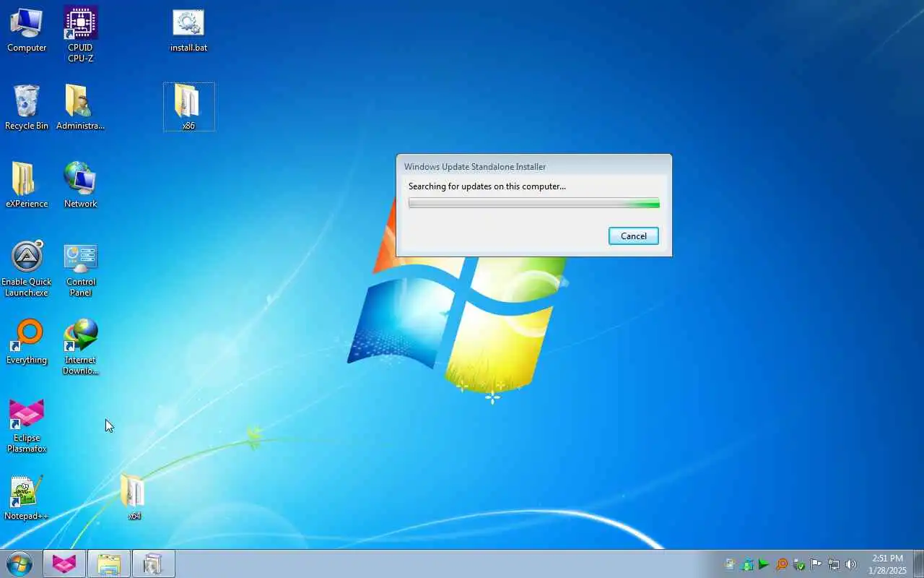Click the first system tray icon
The height and width of the screenshot is (578, 924).
click(x=730, y=564)
